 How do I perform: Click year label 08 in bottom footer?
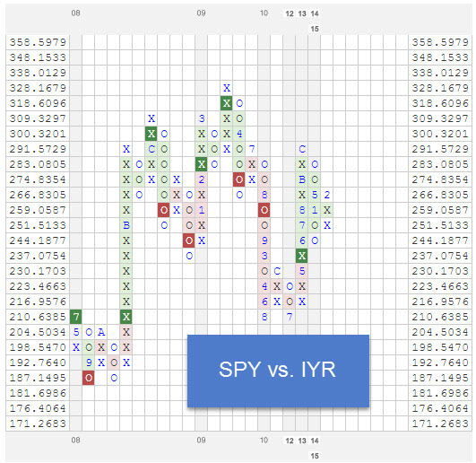pyautogui.click(x=75, y=440)
